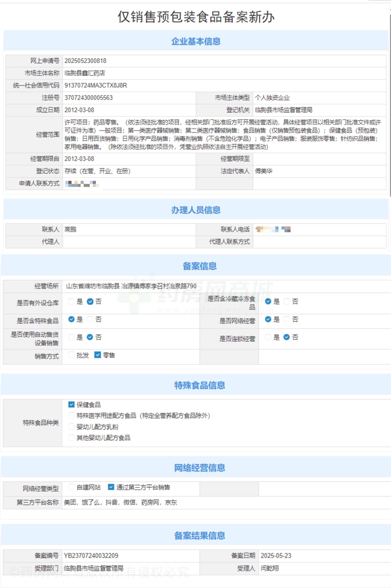The image size is (391, 588).
Task: Select 否 for 是否含冷藏冷冻食品
Action: [287, 301]
